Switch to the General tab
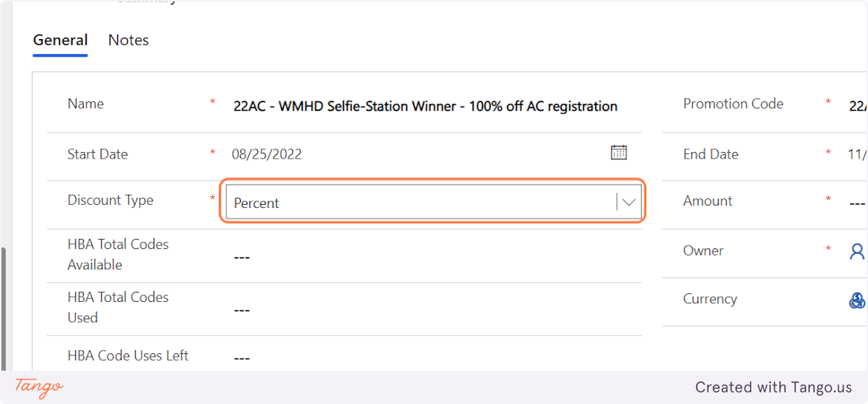Image resolution: width=868 pixels, height=404 pixels. point(60,41)
